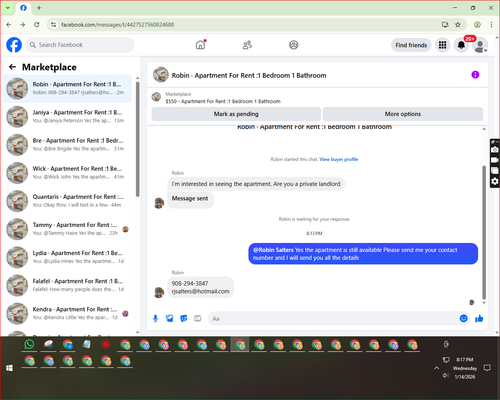500x400 pixels.
Task: Open the Facebook grid menu icon
Action: point(442,45)
